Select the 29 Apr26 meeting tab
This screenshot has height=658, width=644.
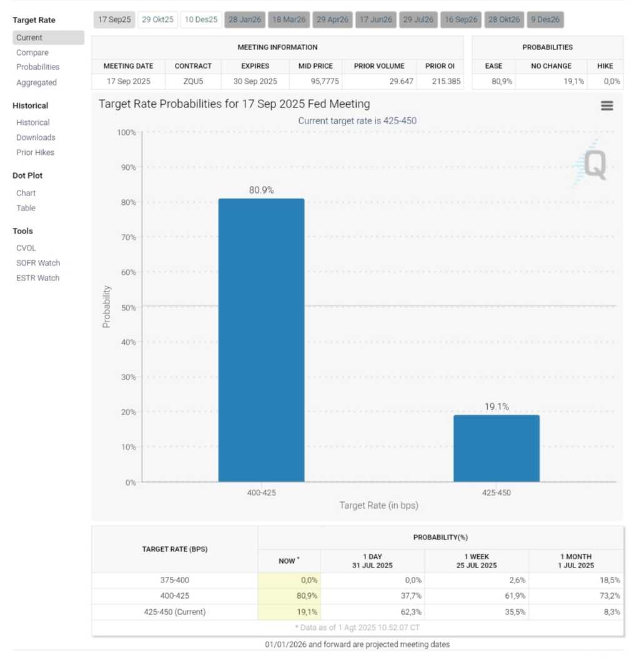pos(332,20)
